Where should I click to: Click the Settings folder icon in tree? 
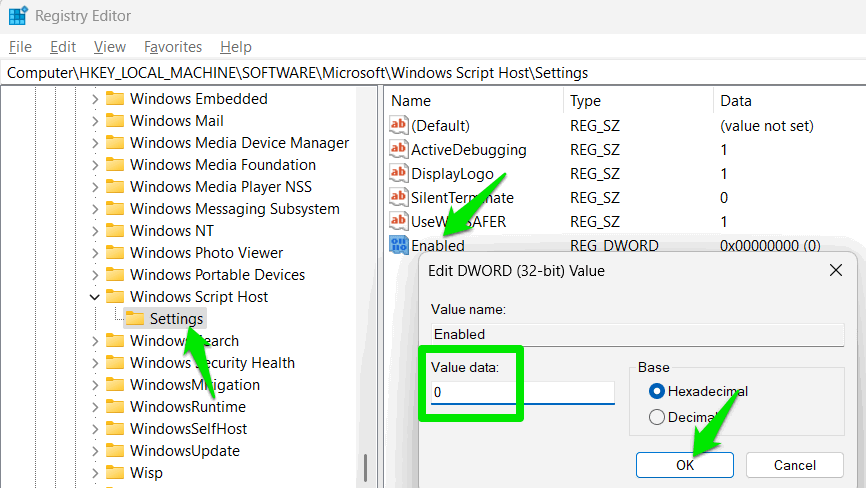tap(135, 319)
